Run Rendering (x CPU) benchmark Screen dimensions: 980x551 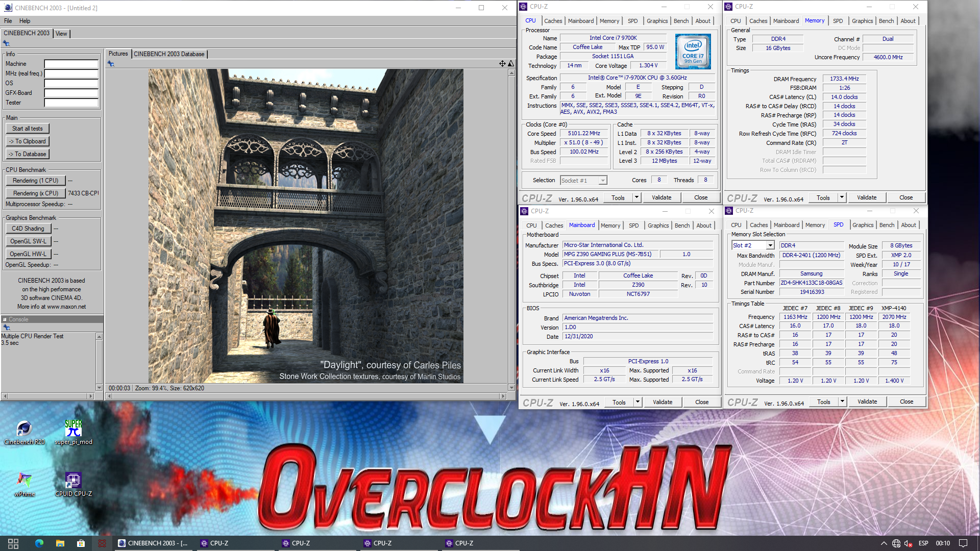[36, 193]
